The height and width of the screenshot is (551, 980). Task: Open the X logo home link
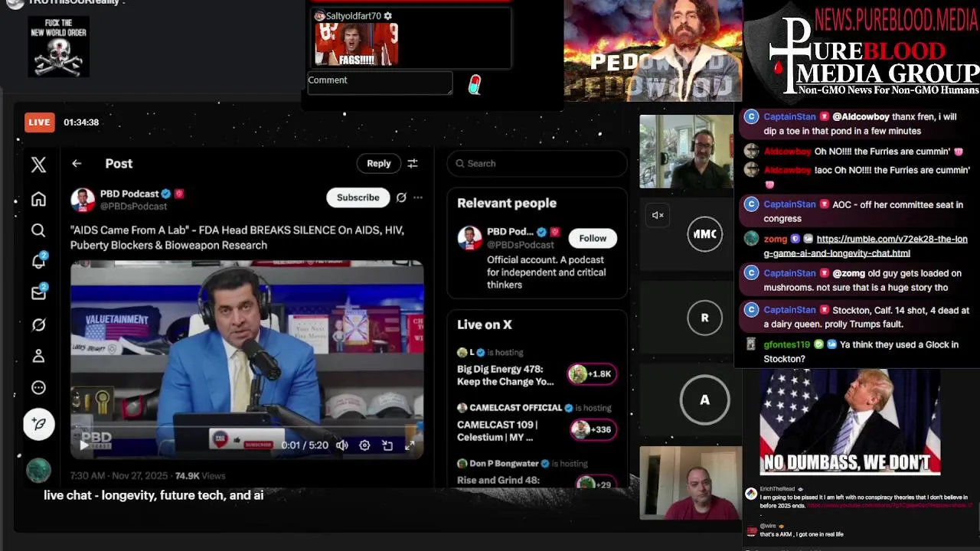[x=38, y=165]
